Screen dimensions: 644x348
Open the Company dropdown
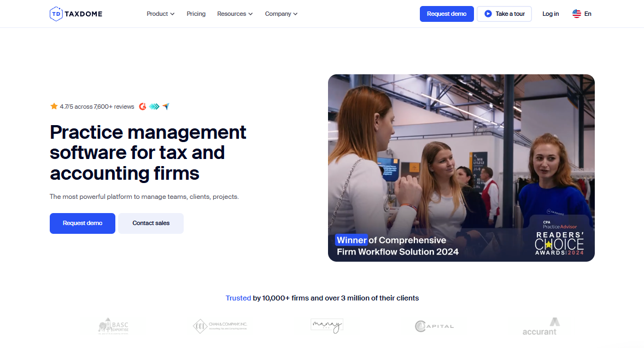point(281,14)
